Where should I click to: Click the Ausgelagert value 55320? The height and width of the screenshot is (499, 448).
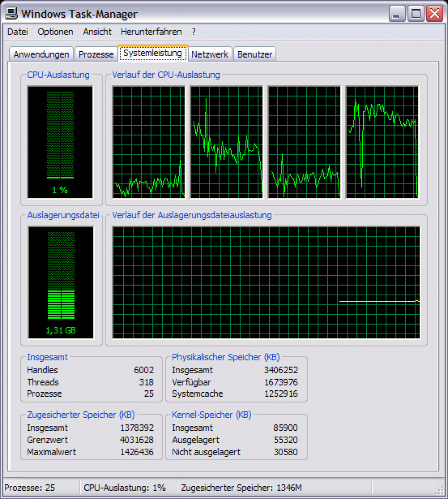285,440
